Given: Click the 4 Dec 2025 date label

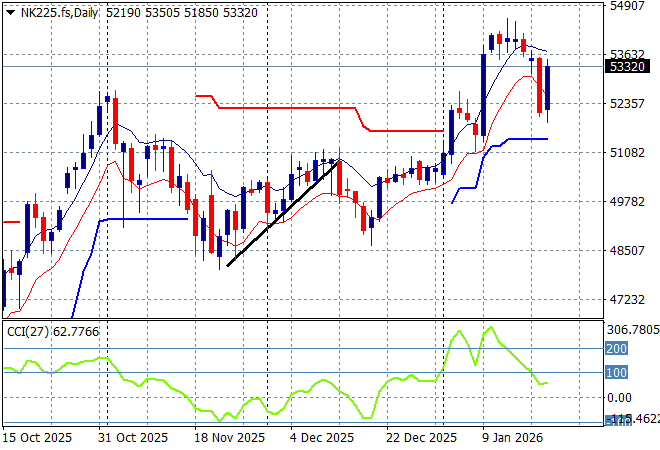Looking at the screenshot, I should point(323,438).
